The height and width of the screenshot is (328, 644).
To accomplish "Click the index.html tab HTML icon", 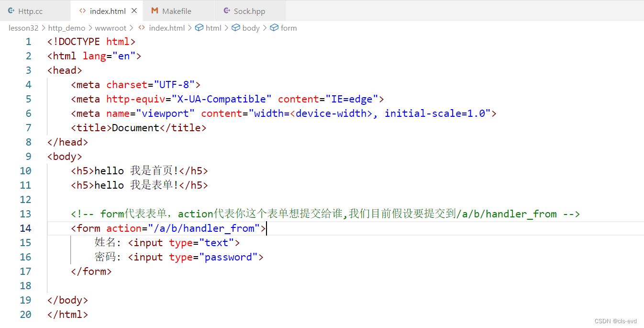I will [x=82, y=11].
